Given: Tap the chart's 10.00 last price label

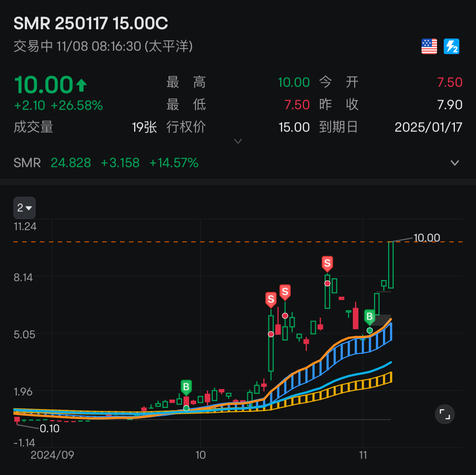Looking at the screenshot, I should click(427, 237).
